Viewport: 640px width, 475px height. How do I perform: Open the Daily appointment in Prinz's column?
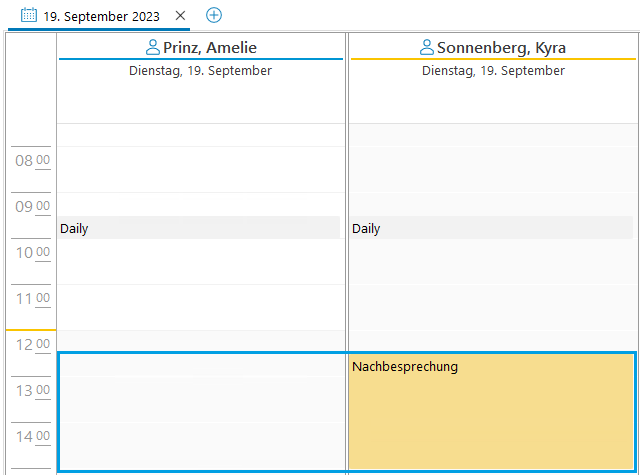199,228
